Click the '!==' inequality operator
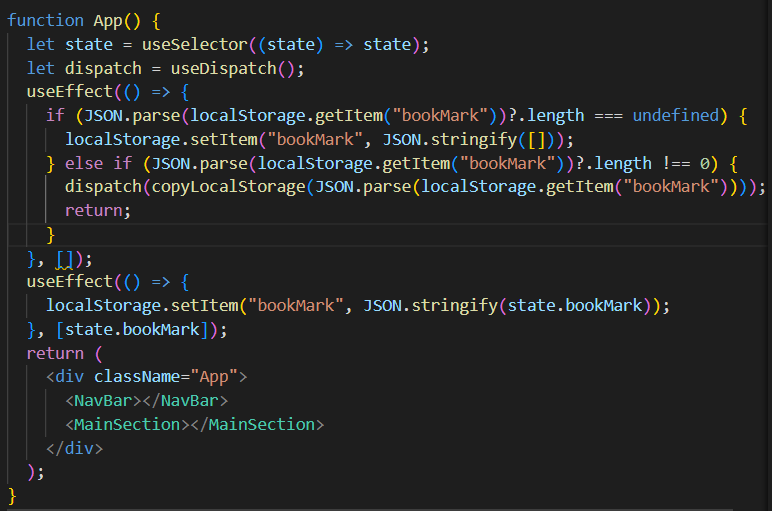 pyautogui.click(x=676, y=163)
